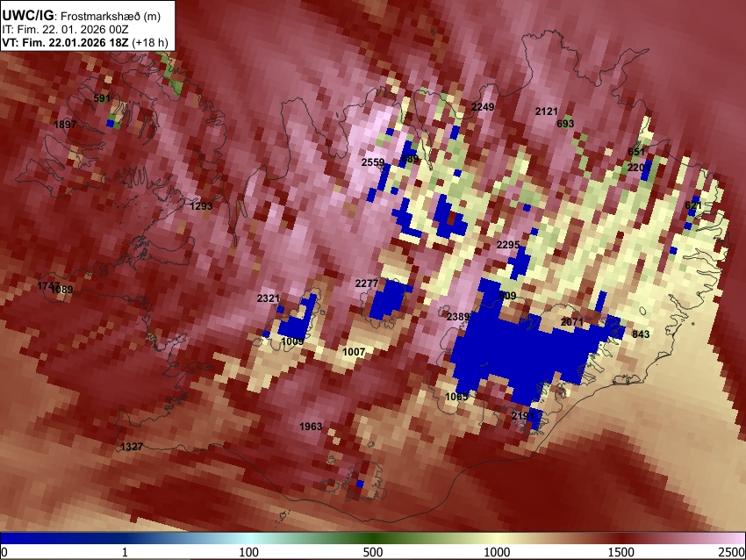746x560 pixels.
Task: Click the map value 651
Action: tap(636, 152)
